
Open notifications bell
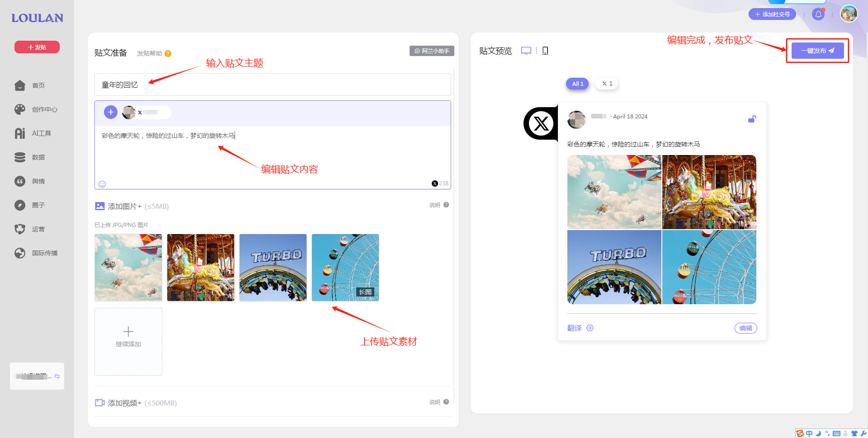point(818,14)
